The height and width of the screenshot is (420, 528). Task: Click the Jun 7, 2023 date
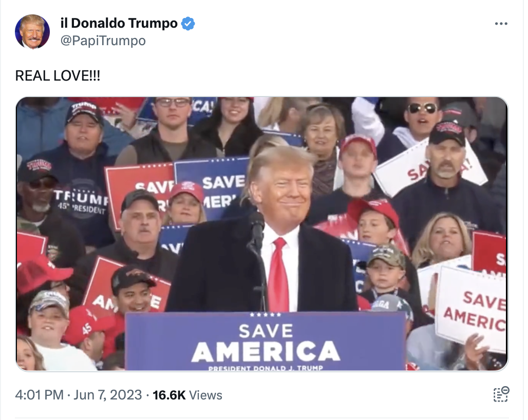108,395
